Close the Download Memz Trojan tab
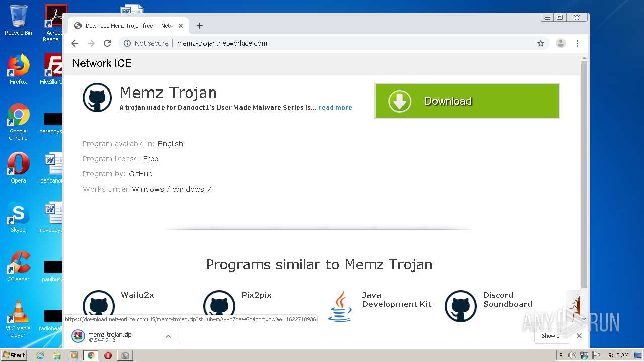The height and width of the screenshot is (362, 644). (181, 26)
